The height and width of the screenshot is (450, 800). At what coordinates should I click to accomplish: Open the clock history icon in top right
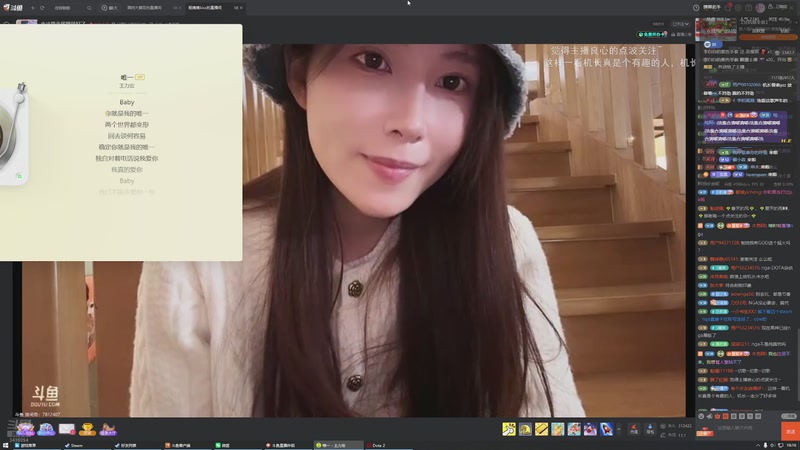tap(696, 8)
